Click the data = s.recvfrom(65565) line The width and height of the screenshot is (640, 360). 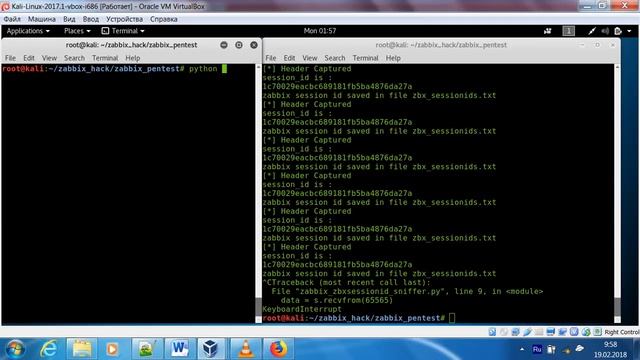click(x=337, y=300)
